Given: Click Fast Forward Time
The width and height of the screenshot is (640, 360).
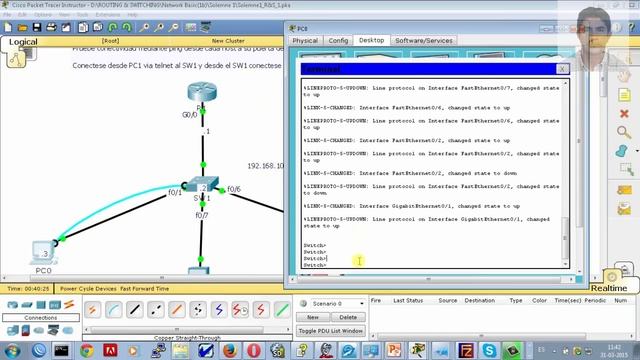Looking at the screenshot, I should pyautogui.click(x=144, y=289).
